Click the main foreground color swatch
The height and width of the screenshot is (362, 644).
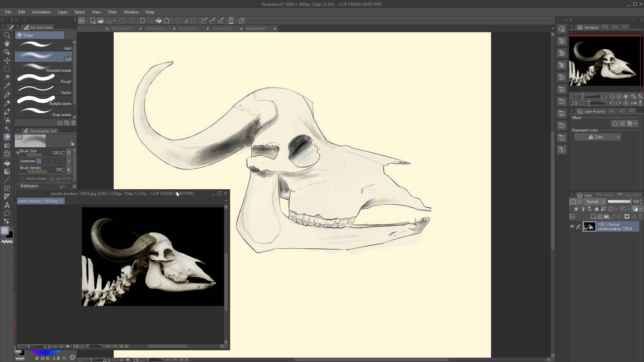coord(5,230)
